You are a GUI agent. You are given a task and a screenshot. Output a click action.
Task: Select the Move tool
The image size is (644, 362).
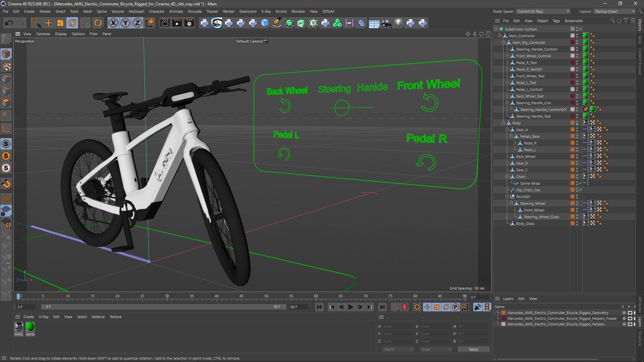pos(48,23)
